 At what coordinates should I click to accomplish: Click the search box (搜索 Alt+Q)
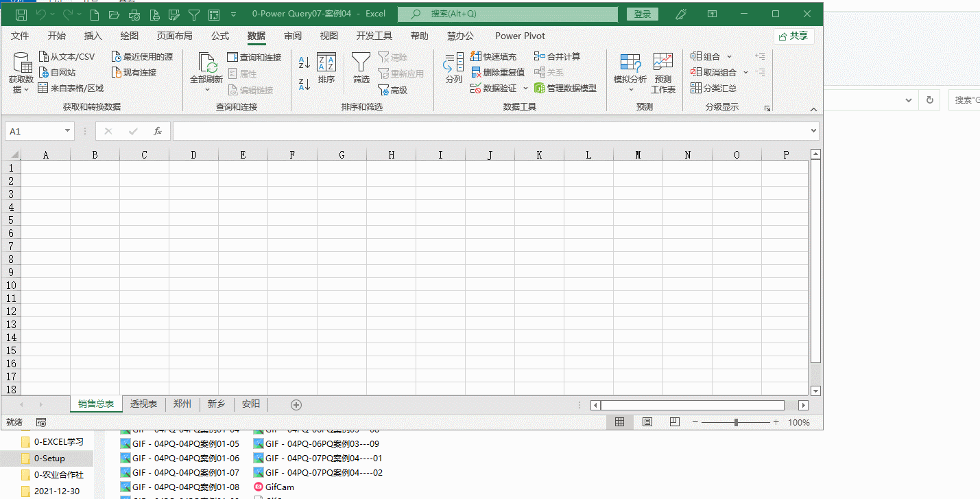[x=507, y=14]
